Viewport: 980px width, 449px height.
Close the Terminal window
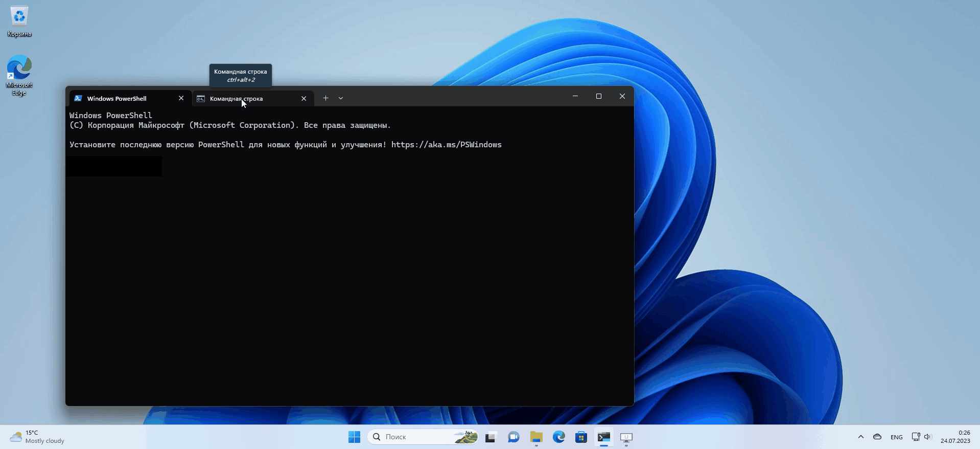tap(622, 96)
